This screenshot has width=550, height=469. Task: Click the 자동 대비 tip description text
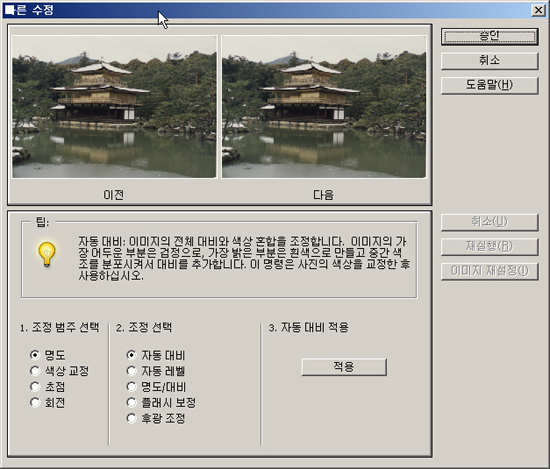pos(244,259)
